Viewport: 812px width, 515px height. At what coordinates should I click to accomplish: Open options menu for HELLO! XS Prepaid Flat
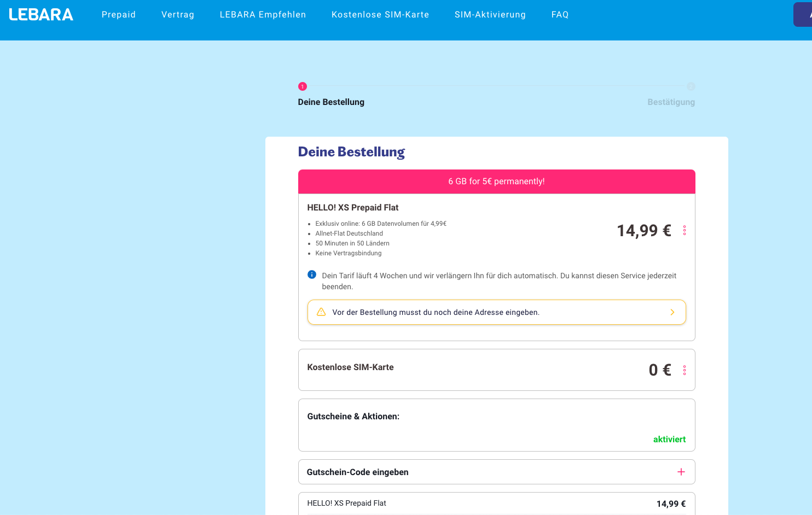coord(685,231)
